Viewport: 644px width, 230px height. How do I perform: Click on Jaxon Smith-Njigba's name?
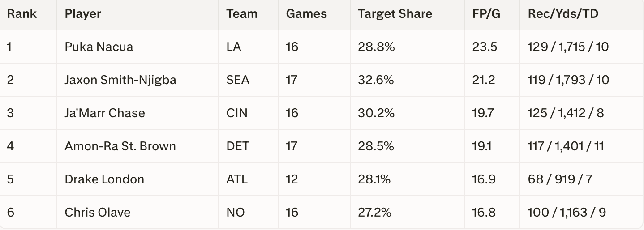pyautogui.click(x=120, y=80)
